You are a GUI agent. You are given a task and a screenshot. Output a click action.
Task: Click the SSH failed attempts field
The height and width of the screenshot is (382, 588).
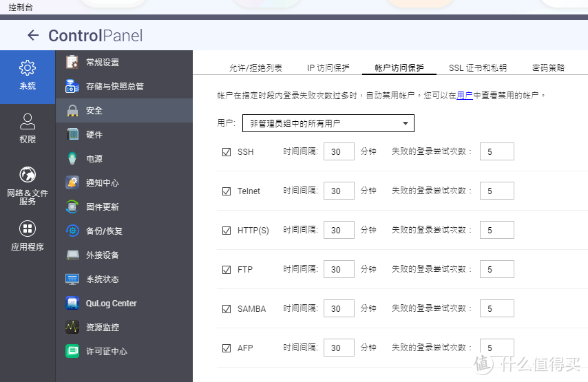point(497,151)
